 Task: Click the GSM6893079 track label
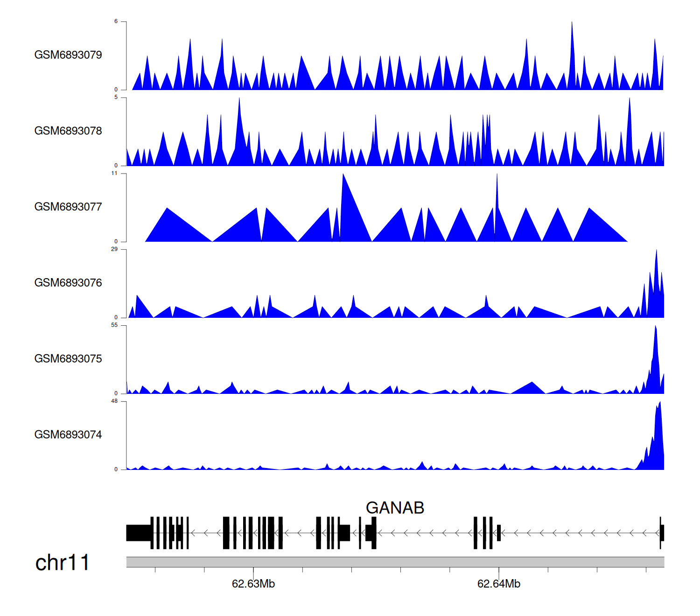68,55
